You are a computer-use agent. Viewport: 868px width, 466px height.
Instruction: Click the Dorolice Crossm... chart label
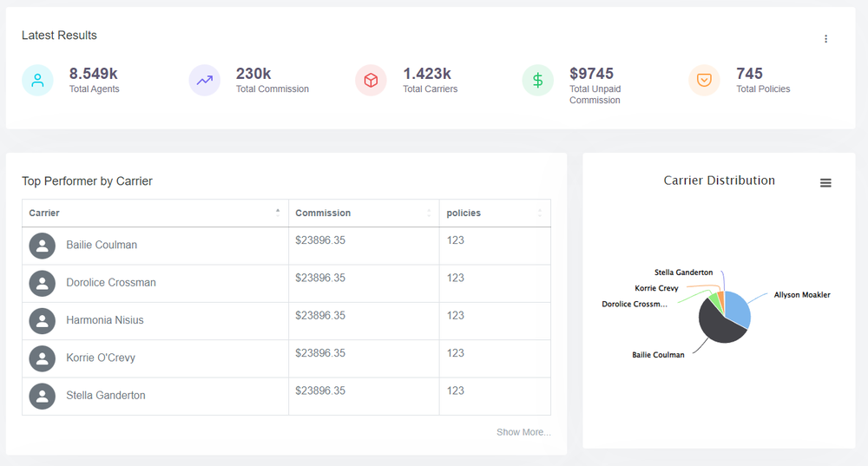coord(635,304)
